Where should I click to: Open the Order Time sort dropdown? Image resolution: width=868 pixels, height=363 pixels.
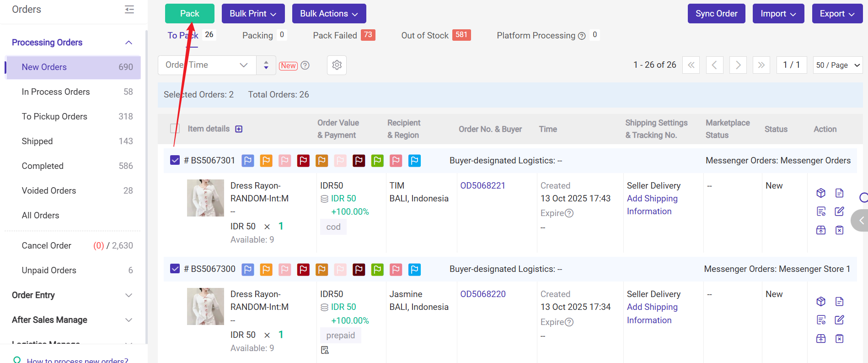207,65
